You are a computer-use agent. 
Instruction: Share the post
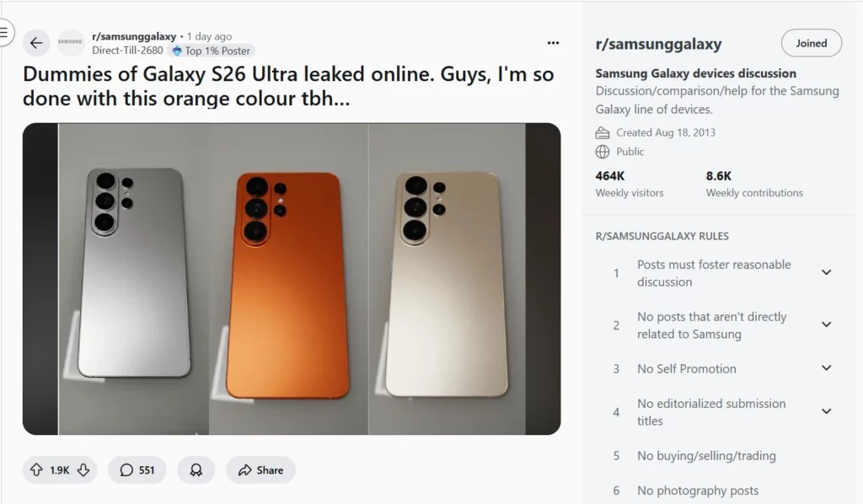pyautogui.click(x=260, y=469)
